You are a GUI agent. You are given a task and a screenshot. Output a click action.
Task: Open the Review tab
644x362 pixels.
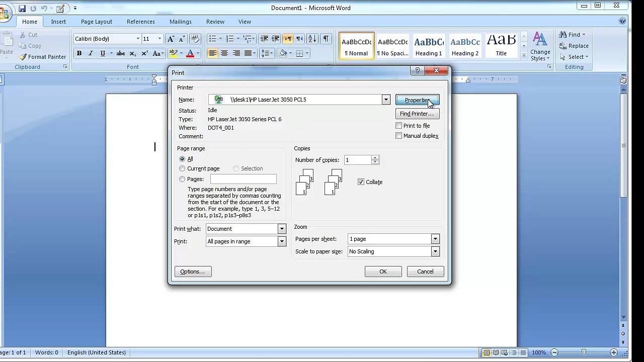(x=215, y=22)
